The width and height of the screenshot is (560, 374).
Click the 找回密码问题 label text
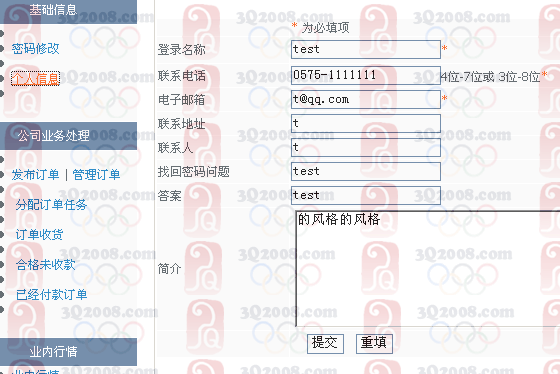pyautogui.click(x=194, y=172)
